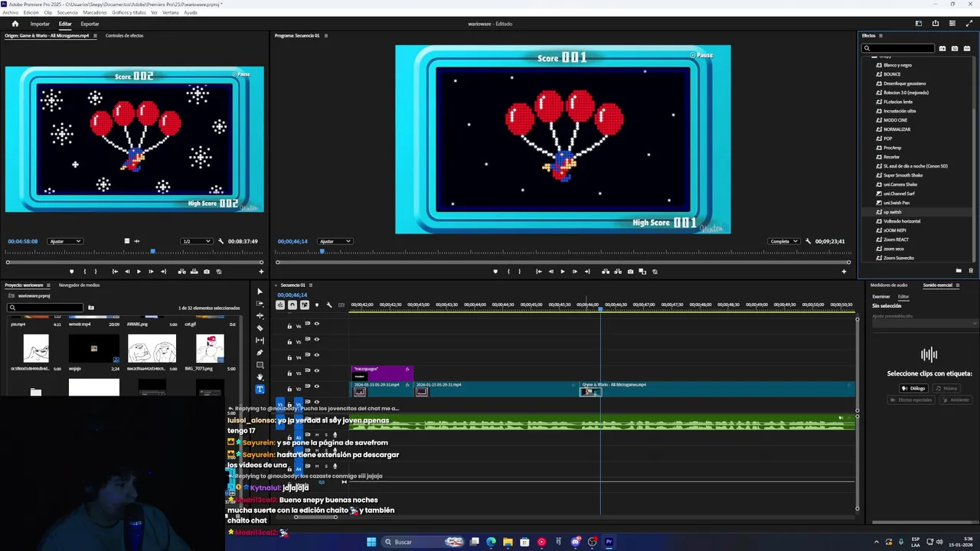This screenshot has height=551, width=980.
Task: Open Marcadores menu
Action: (95, 12)
